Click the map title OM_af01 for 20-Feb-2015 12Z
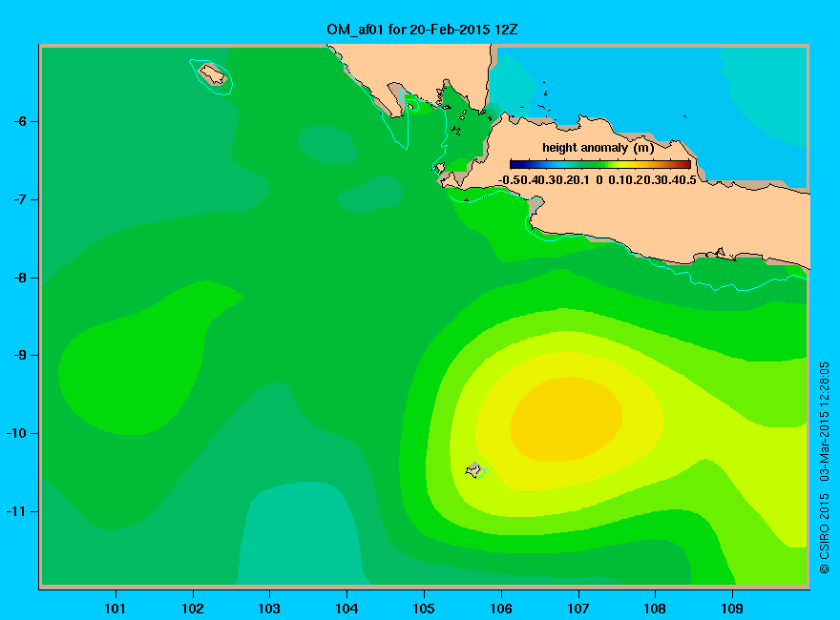The width and height of the screenshot is (840, 620). (422, 30)
